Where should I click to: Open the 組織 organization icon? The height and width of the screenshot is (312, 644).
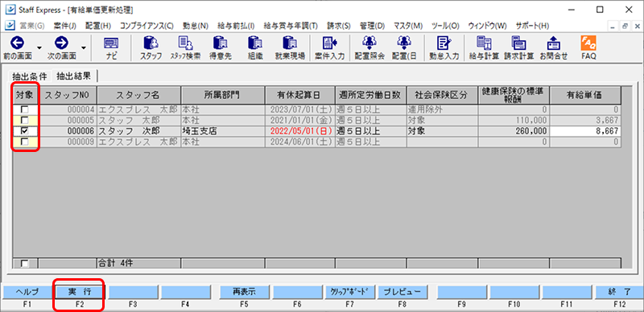(x=254, y=43)
